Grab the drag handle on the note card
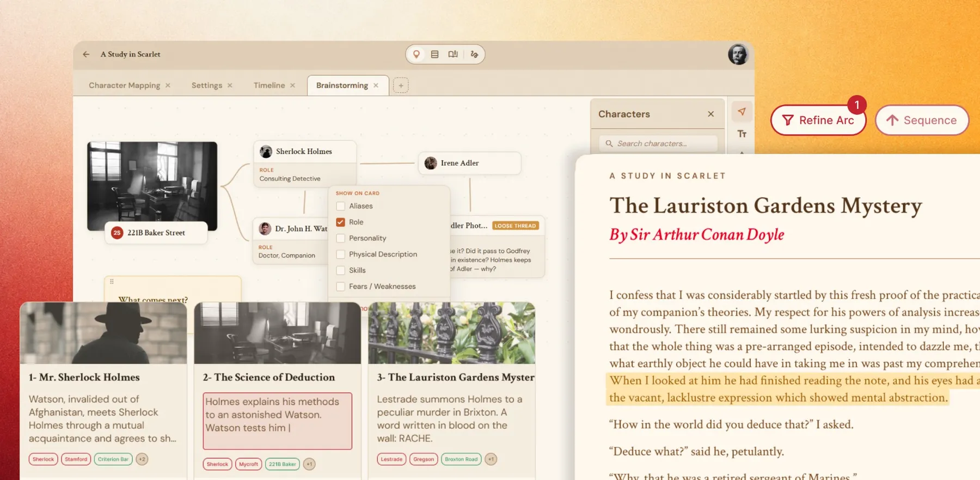 pyautogui.click(x=112, y=282)
